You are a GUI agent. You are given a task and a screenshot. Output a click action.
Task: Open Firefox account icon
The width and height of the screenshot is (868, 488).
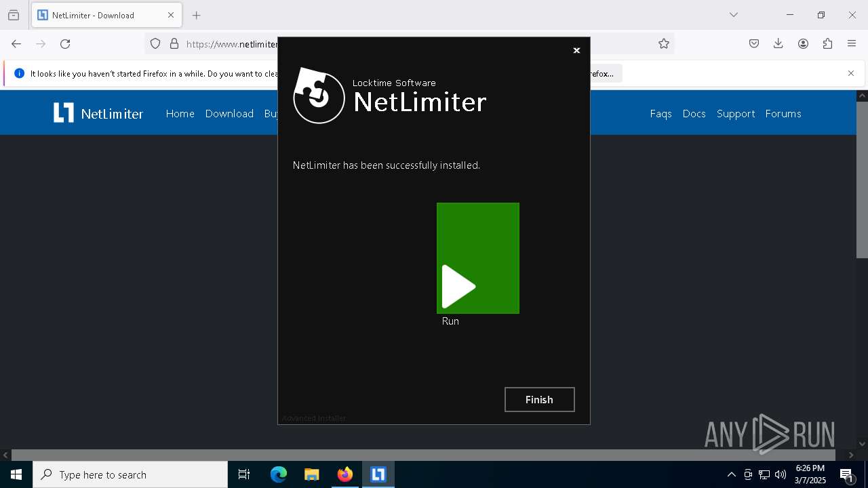tap(803, 44)
